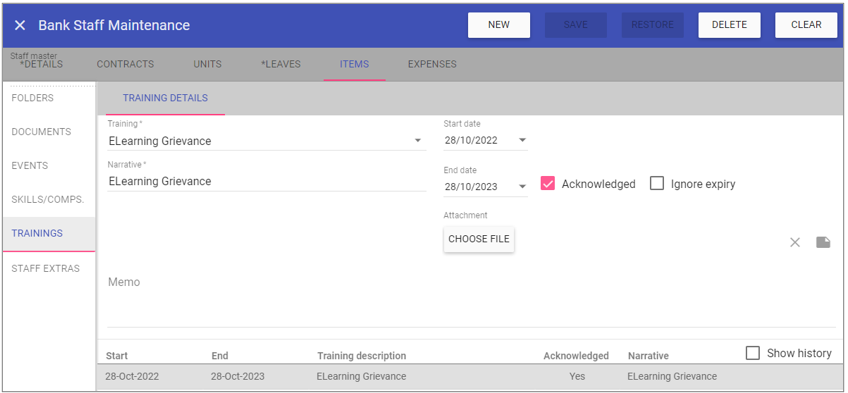Tick the Show history checkbox
848x393 pixels.
click(x=752, y=353)
